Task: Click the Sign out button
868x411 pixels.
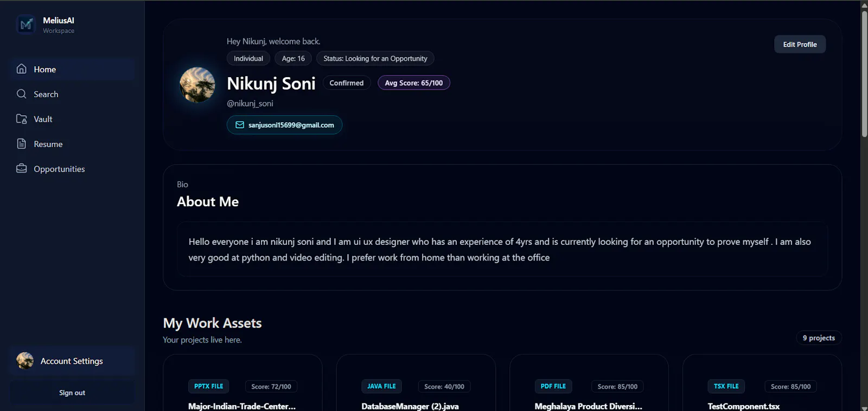Action: pos(72,393)
